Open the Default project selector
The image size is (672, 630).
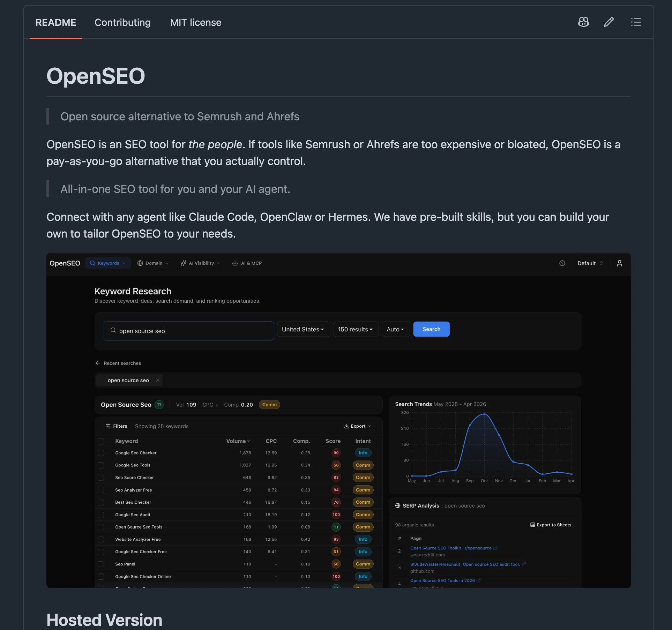click(x=590, y=263)
